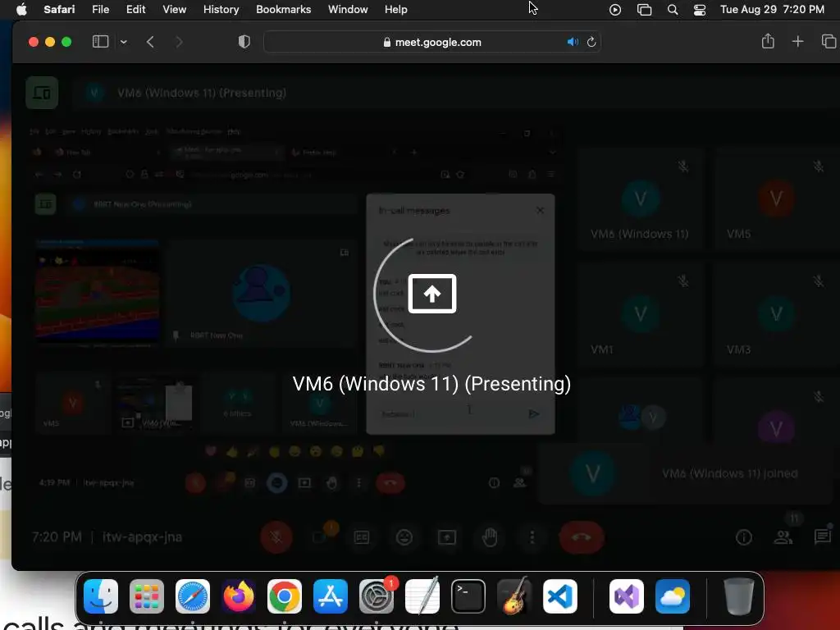840x630 pixels.
Task: Open emoji reactions in Meet bar
Action: pos(404,536)
